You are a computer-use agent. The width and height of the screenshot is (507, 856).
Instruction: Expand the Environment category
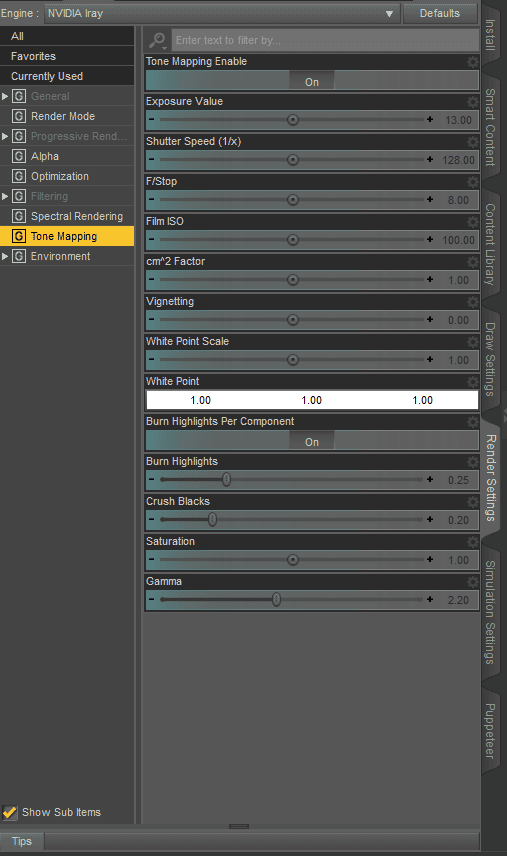click(5, 257)
